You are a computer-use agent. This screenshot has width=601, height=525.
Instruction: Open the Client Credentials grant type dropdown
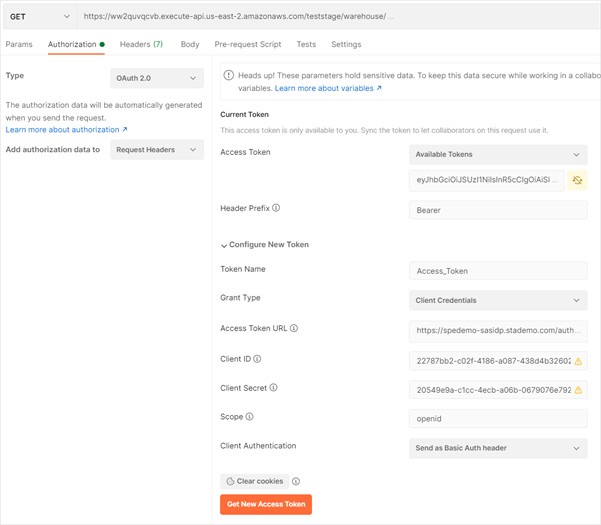pyautogui.click(x=498, y=300)
